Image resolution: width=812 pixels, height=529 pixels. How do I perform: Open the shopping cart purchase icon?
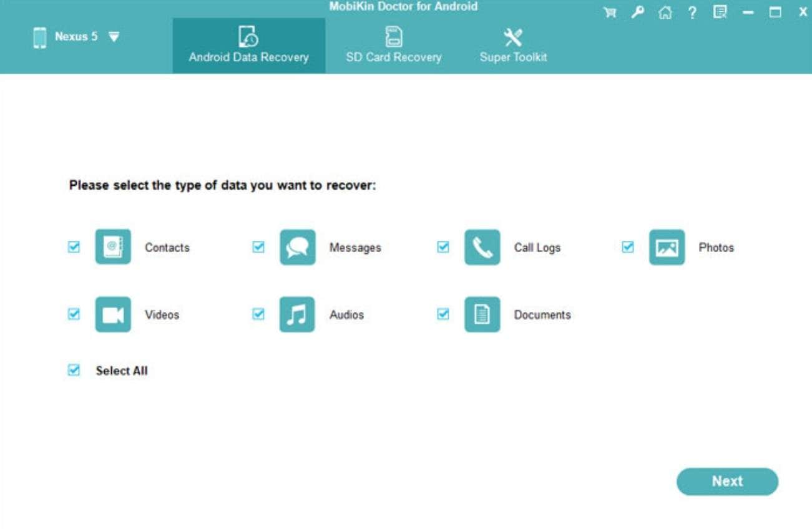point(610,12)
